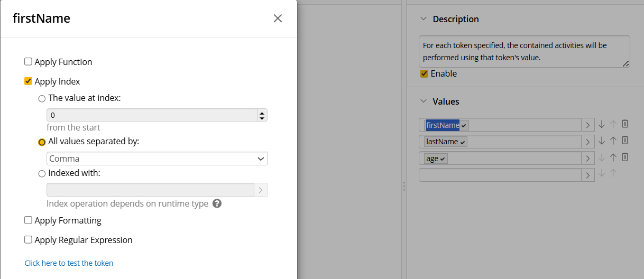
Task: Open the Comma separator dropdown
Action: coord(157,159)
